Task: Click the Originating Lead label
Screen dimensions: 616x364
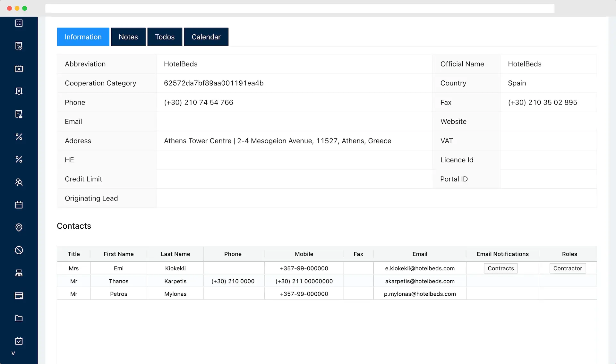Action: tap(91, 198)
